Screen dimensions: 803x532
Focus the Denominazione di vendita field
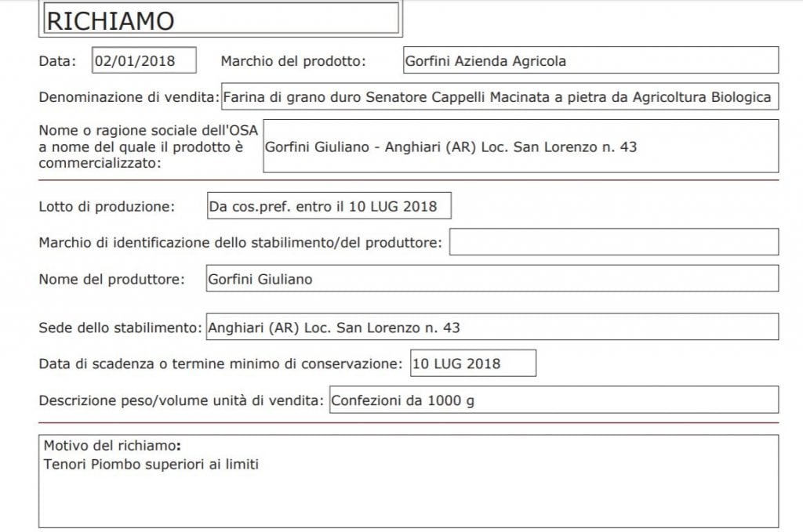500,96
